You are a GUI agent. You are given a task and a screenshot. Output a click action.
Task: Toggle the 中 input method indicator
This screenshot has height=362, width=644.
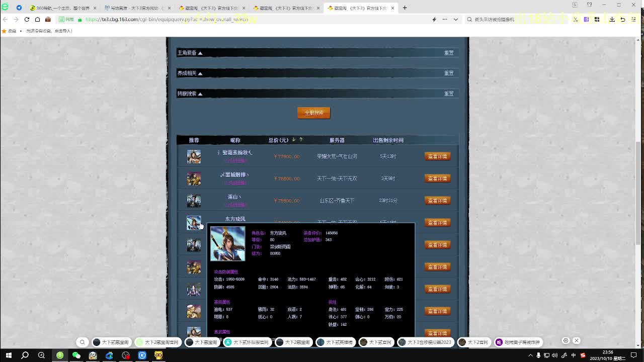[574, 355]
